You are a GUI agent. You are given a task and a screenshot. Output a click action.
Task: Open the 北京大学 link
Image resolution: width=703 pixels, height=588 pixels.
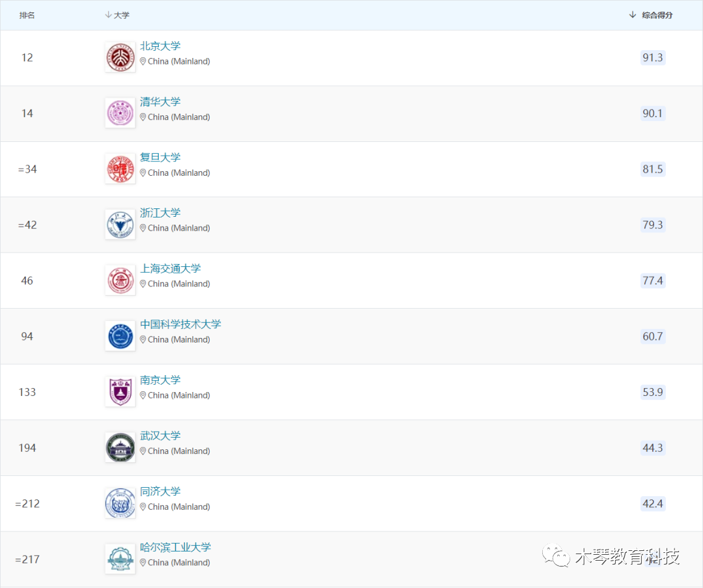[x=160, y=46]
